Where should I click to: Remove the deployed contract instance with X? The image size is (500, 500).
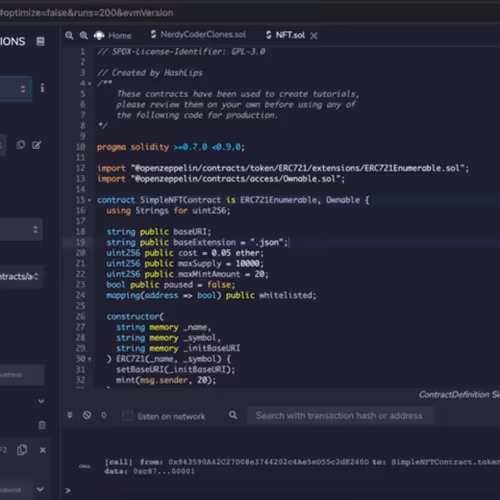(x=43, y=450)
